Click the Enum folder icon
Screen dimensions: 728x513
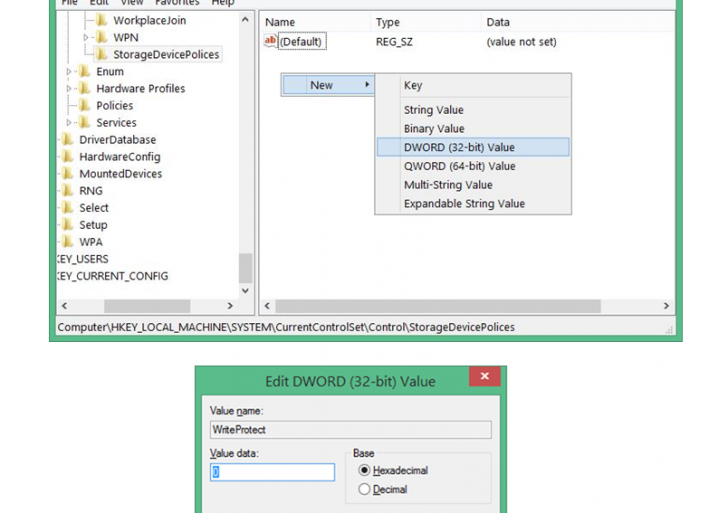coord(84,71)
